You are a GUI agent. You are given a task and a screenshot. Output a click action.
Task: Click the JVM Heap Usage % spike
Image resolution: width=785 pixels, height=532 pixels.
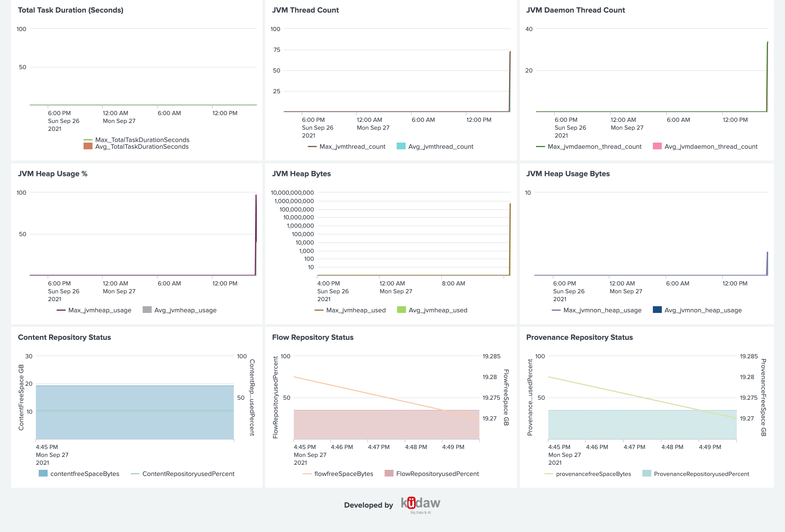click(x=256, y=234)
